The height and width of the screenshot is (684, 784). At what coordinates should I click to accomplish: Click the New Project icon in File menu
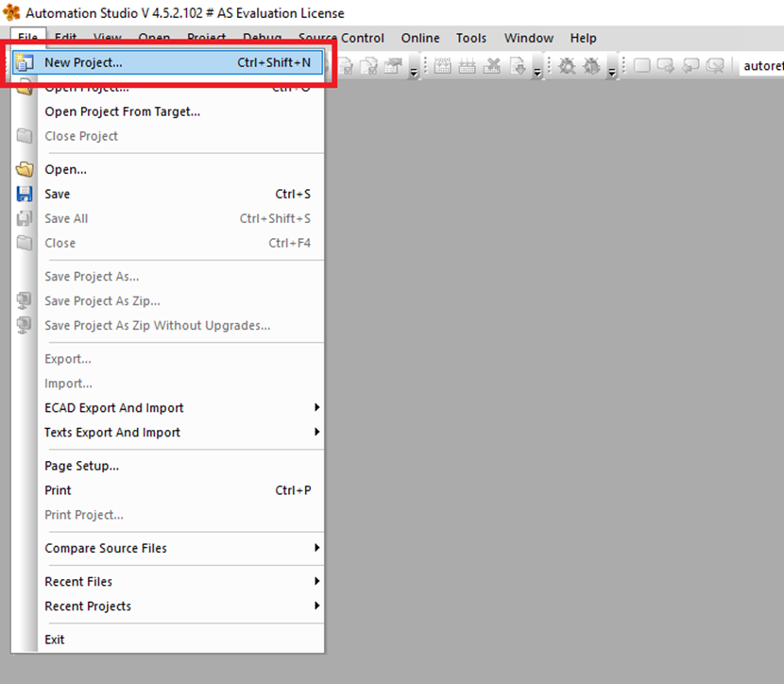25,63
